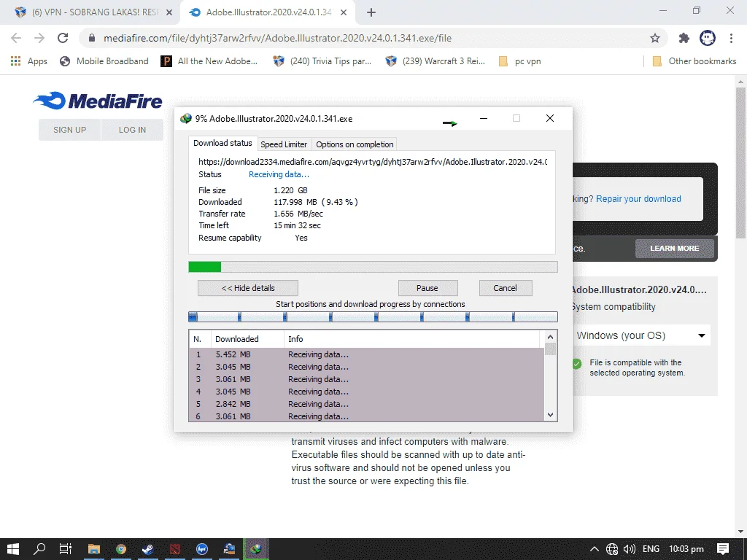Open Task View on taskbar

pos(65,549)
